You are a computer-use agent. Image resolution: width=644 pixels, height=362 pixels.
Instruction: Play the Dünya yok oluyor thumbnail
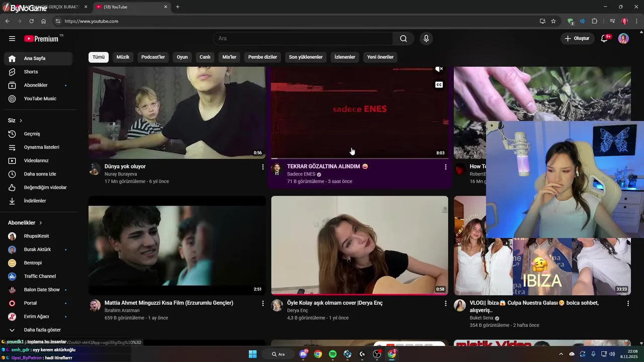pyautogui.click(x=177, y=113)
